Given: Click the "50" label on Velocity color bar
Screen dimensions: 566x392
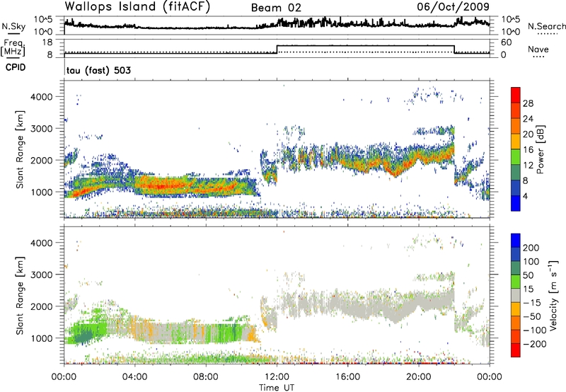Looking at the screenshot, I should point(528,275).
